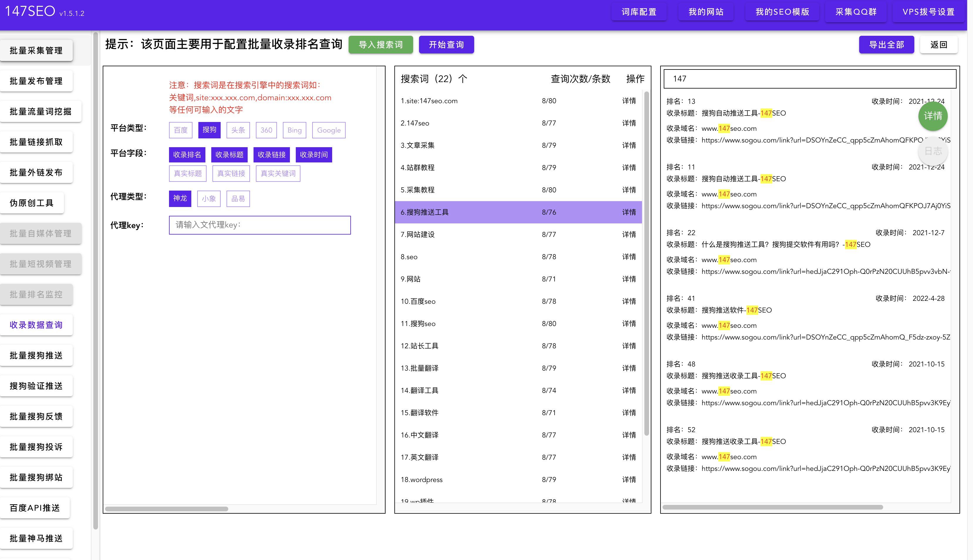Viewport: 973px width, 560px height.
Task: Select the row 4.站群教程
Action: coord(518,168)
